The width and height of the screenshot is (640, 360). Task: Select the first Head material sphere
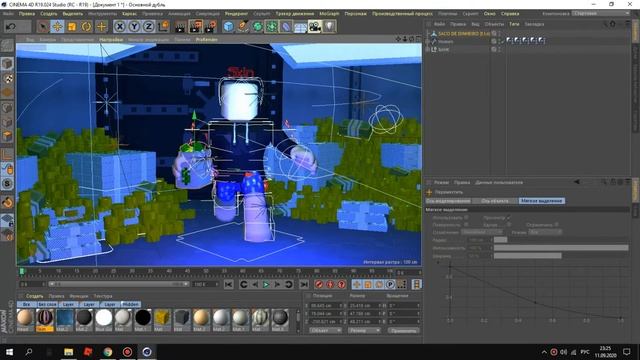[25, 318]
